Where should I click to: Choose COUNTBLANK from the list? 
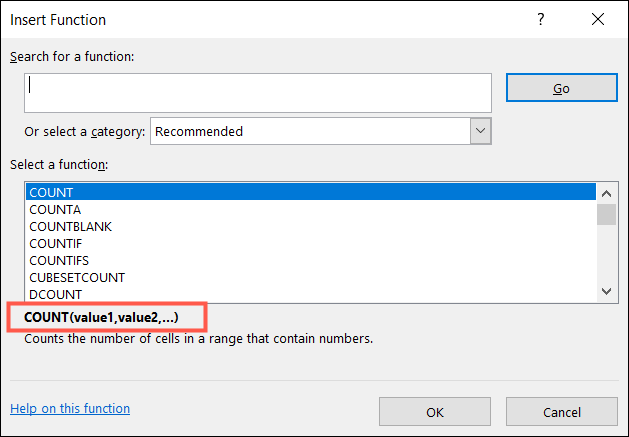click(69, 226)
